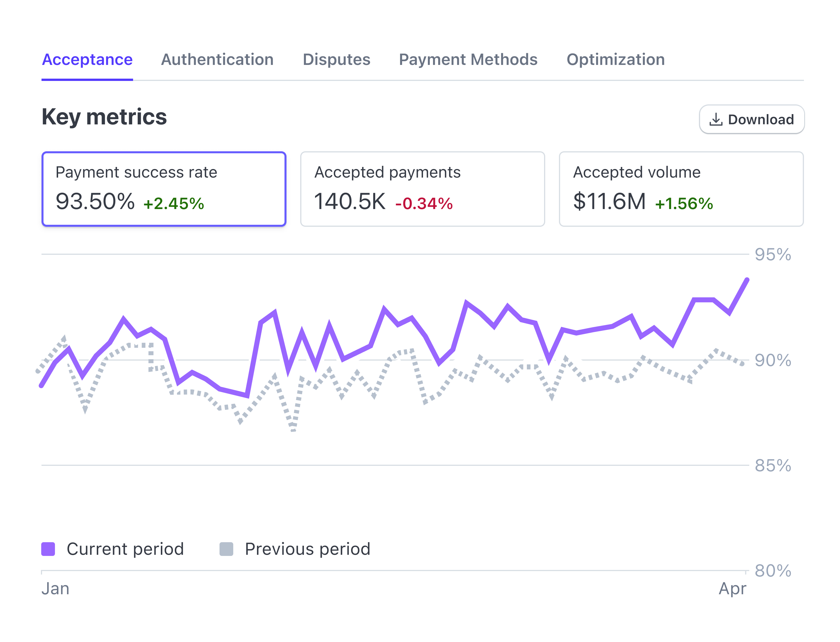Screen dimensions: 840x642
Task: Select the Accepted payments metric card
Action: (422, 188)
